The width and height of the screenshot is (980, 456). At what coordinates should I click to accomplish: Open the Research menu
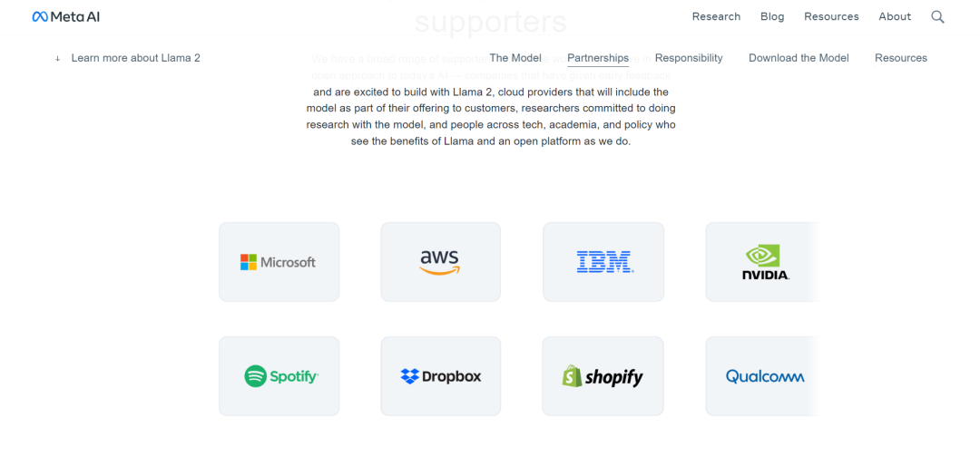pos(716,17)
